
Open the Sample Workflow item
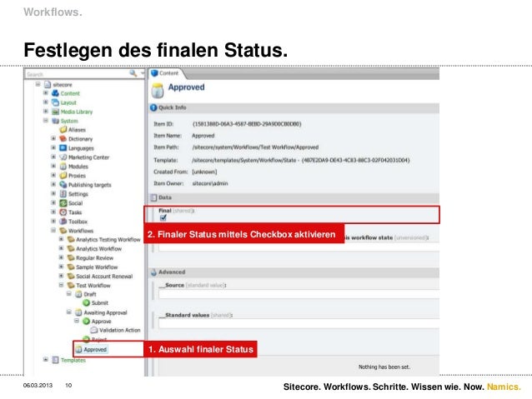97,267
